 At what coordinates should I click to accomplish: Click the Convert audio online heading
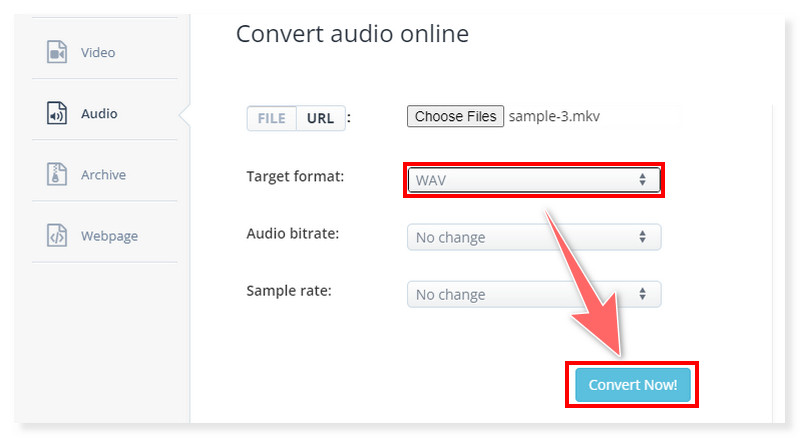click(352, 34)
